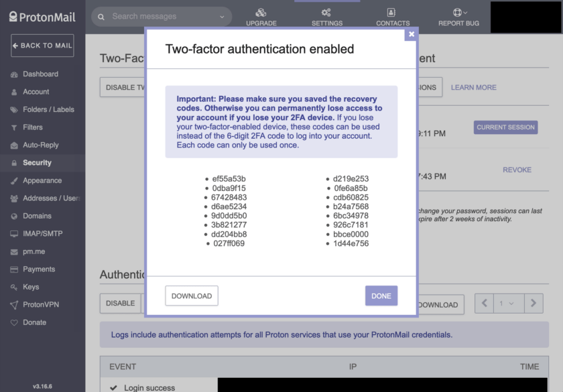
Task: Close the two-factor authentication dialog
Action: click(412, 34)
